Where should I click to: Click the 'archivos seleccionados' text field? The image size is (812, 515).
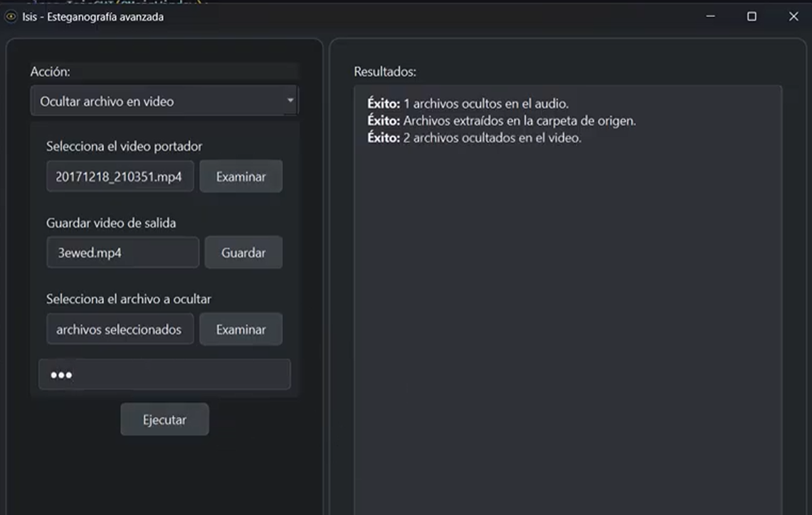120,329
